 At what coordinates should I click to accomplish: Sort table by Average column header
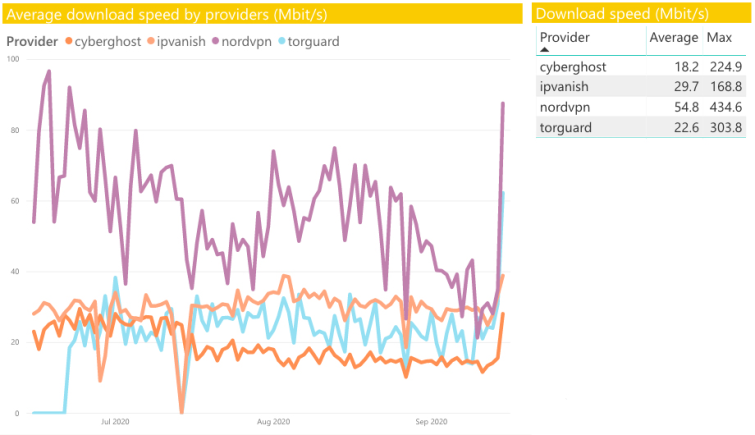(x=674, y=37)
